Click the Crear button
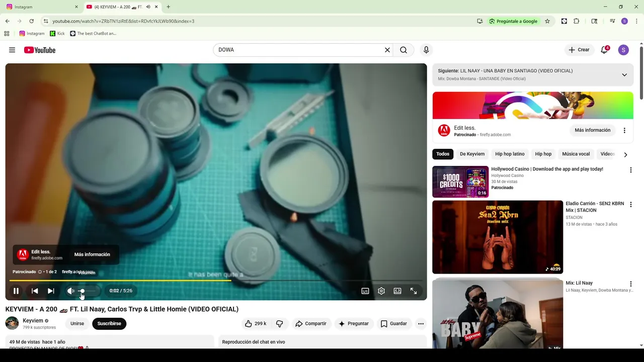644x362 pixels. point(579,50)
